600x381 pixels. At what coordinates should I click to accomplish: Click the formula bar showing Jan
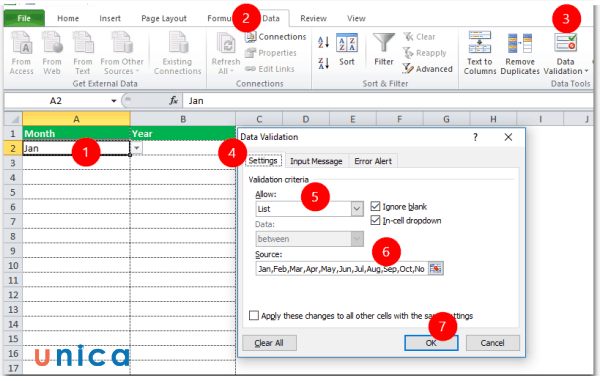point(388,101)
